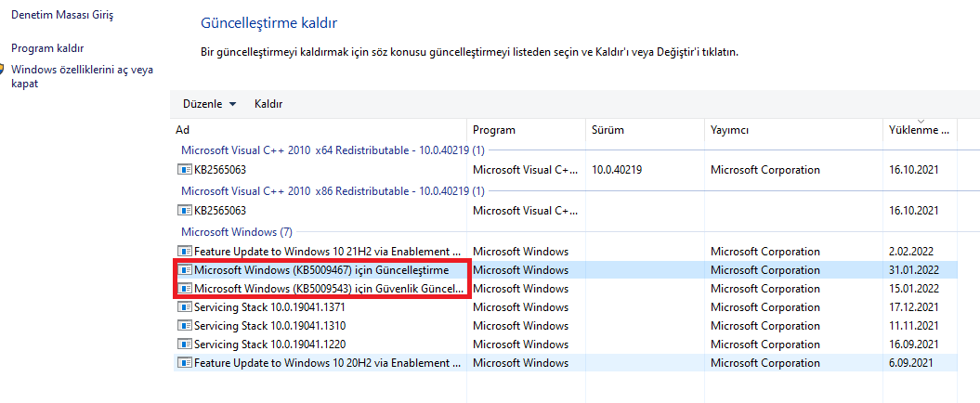Collapse the Microsoft Windows (7) group

[236, 232]
